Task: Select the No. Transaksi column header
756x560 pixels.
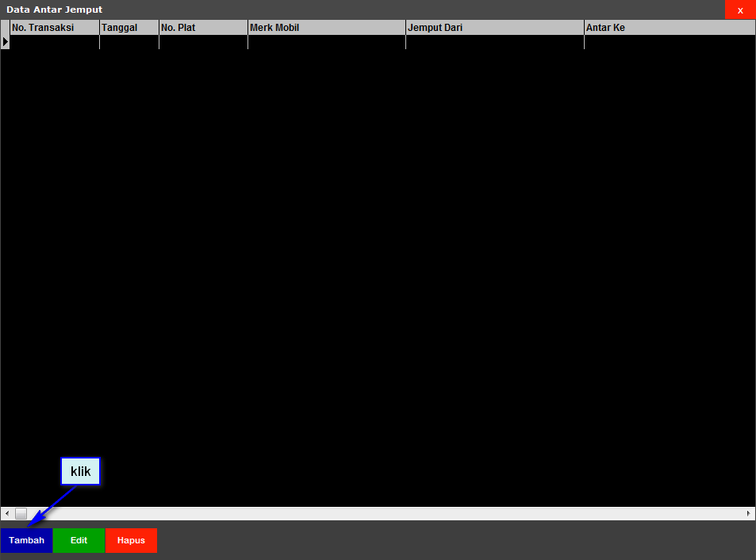Action: (x=55, y=28)
